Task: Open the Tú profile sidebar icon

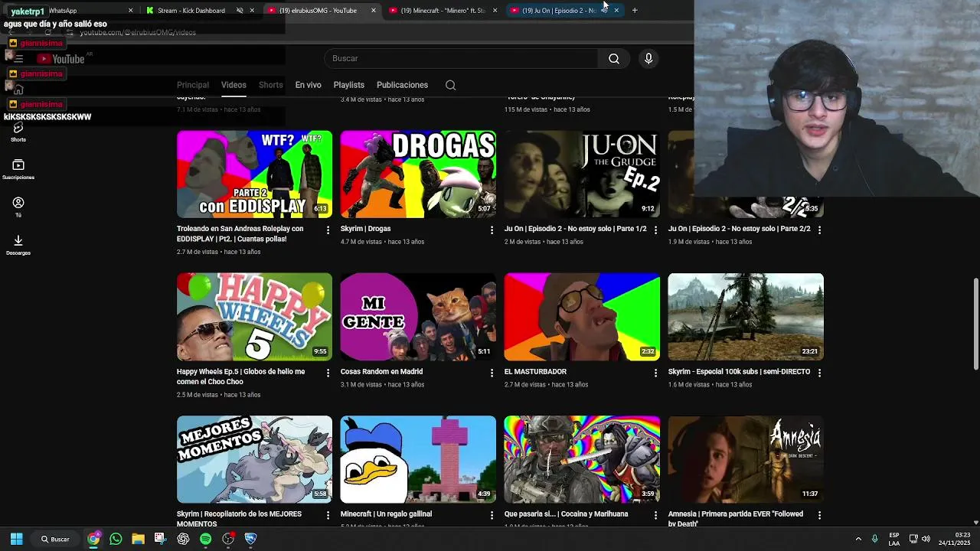Action: click(x=18, y=207)
